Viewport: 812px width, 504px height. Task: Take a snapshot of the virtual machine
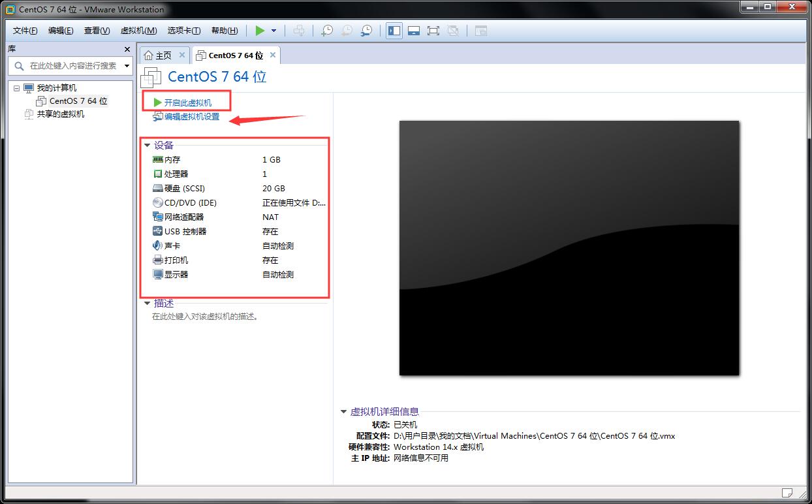(x=327, y=30)
